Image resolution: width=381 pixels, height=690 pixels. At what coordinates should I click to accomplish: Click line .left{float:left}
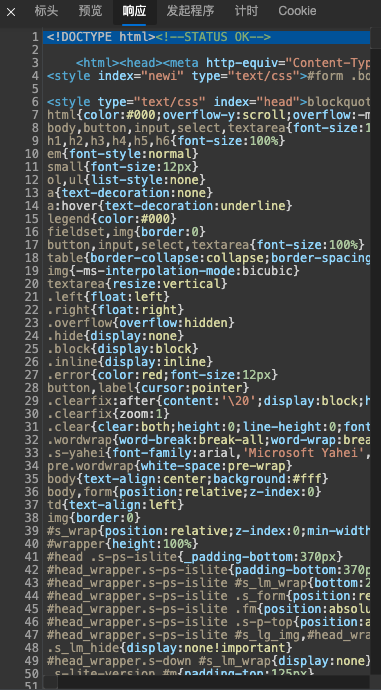coord(108,297)
